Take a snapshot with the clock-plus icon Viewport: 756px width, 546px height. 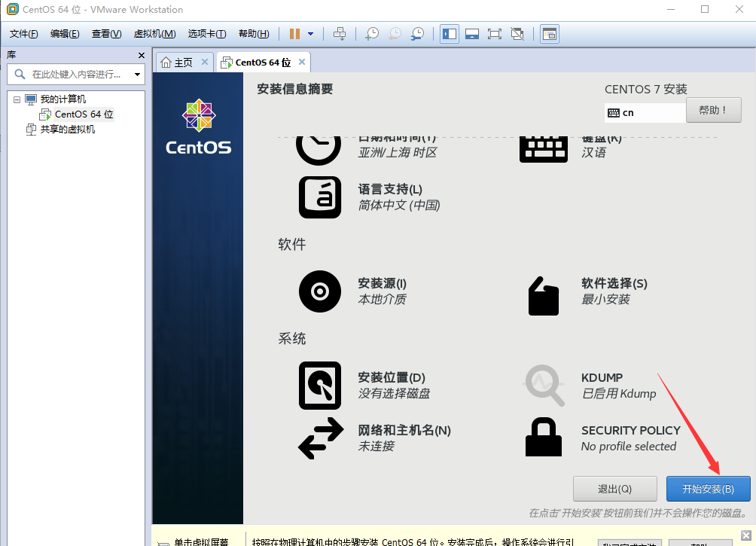(372, 34)
